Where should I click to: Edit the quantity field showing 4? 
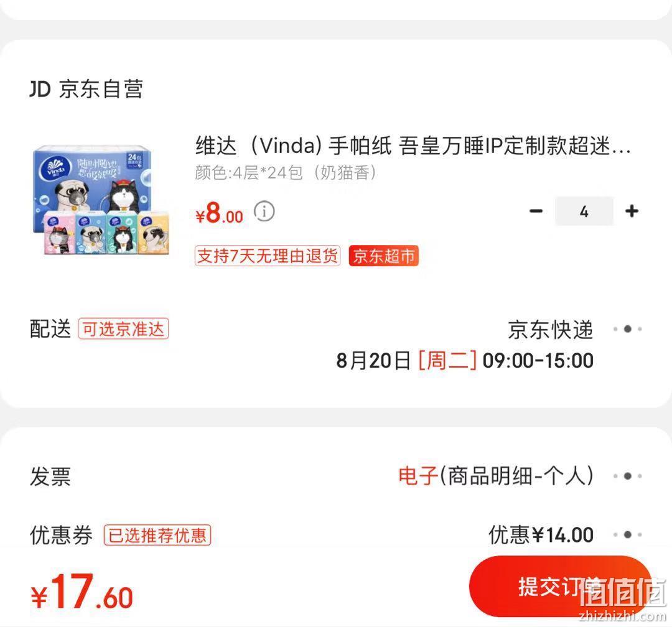point(584,211)
